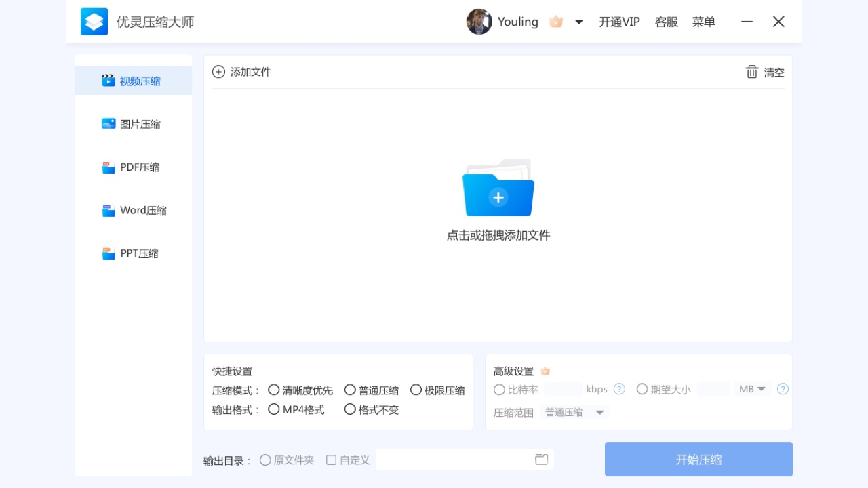Select the 清晰度优先 compression mode
The height and width of the screenshot is (488, 868).
coord(274,390)
